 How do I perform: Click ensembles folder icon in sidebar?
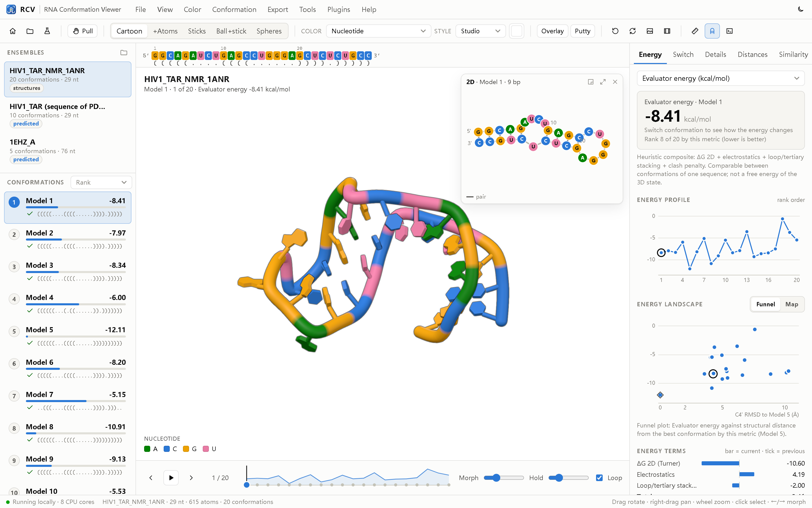124,52
